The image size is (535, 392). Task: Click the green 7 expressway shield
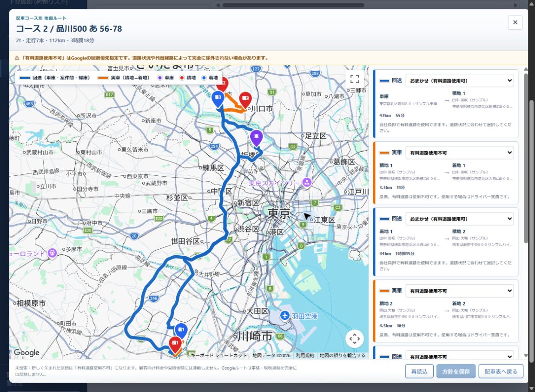pos(315,203)
